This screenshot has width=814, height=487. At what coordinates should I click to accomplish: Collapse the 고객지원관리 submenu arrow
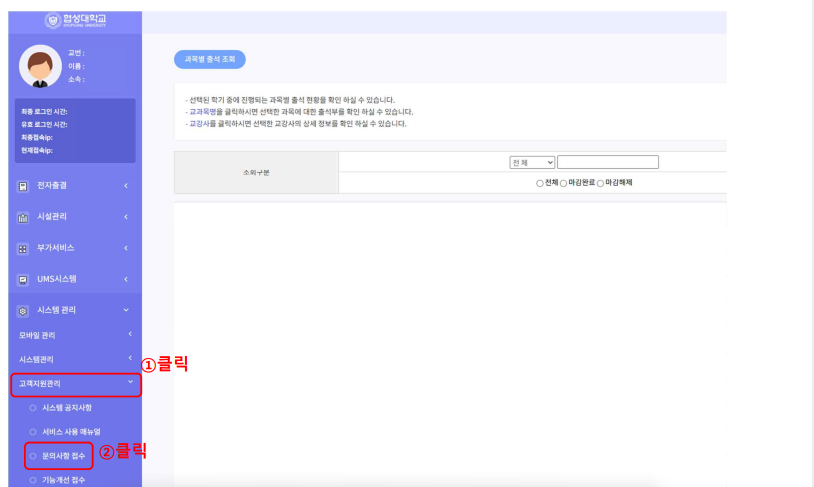pyautogui.click(x=130, y=382)
